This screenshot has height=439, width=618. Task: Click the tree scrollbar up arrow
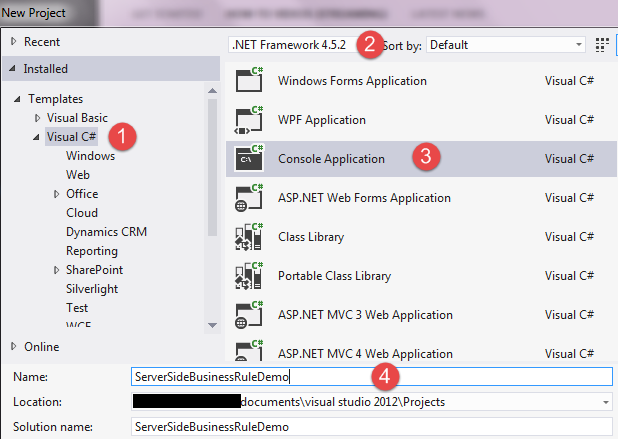tap(212, 91)
